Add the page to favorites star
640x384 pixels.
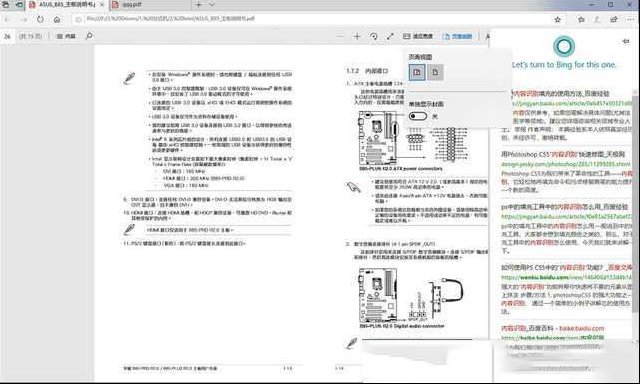(x=558, y=19)
